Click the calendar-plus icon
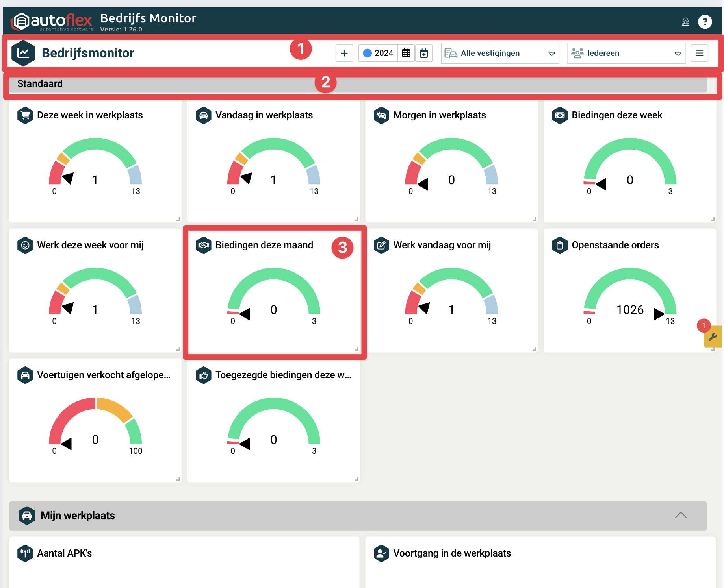The height and width of the screenshot is (588, 724). pyautogui.click(x=424, y=53)
